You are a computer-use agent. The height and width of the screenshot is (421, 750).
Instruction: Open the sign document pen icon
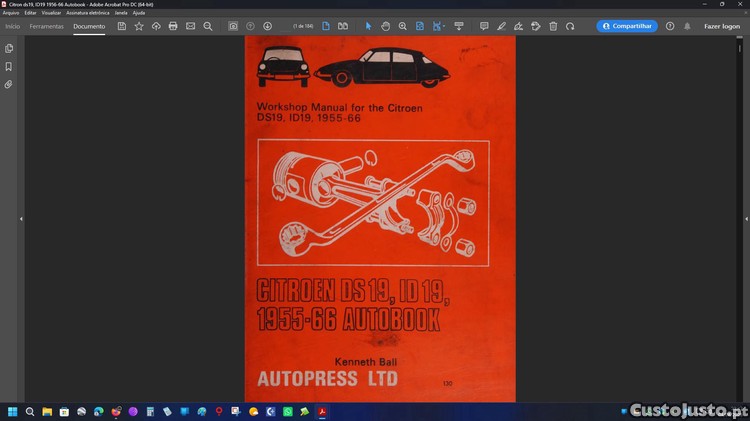pyautogui.click(x=518, y=26)
